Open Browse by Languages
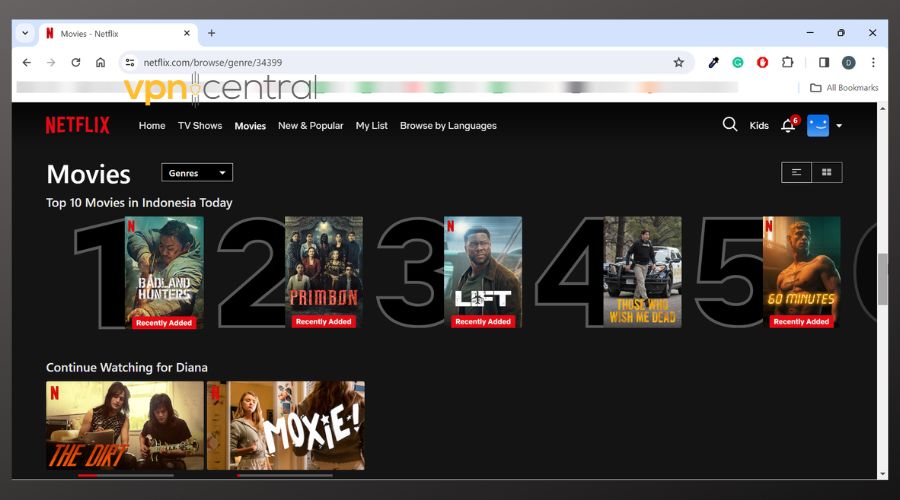Image resolution: width=900 pixels, height=500 pixels. (x=448, y=126)
